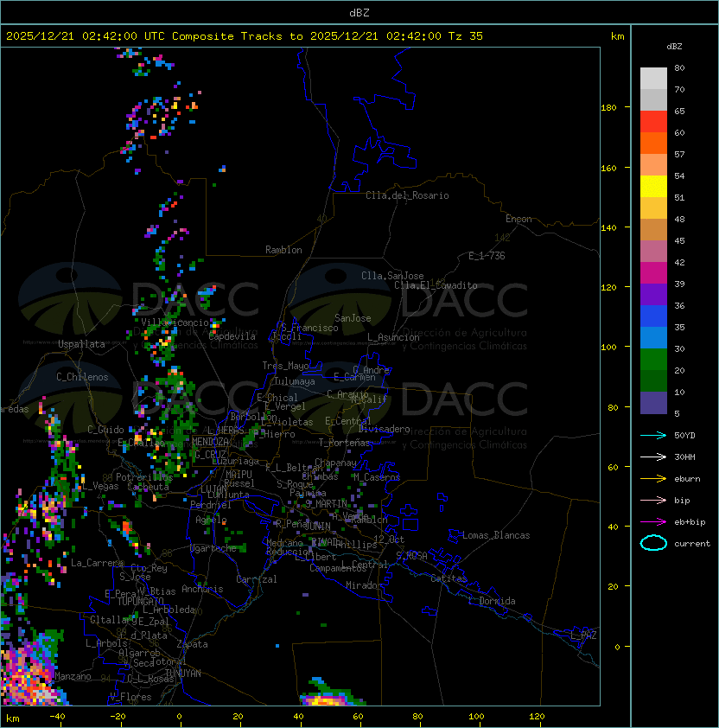Click the L_Vegas map label

[101, 486]
